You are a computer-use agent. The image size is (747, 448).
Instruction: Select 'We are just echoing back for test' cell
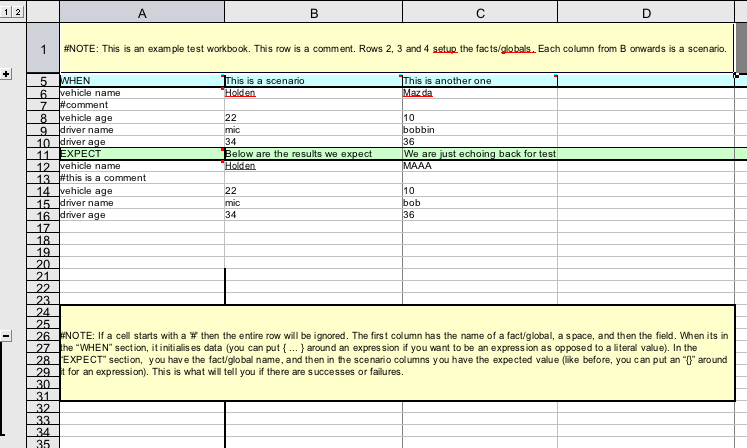(480, 154)
